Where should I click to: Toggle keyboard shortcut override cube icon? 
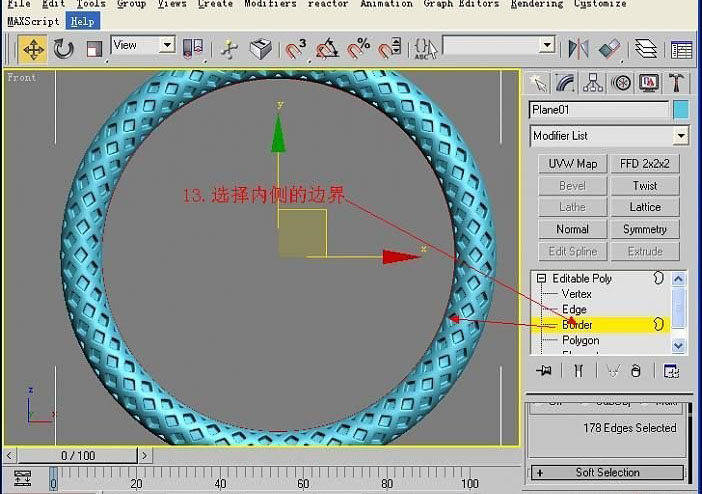[x=260, y=49]
